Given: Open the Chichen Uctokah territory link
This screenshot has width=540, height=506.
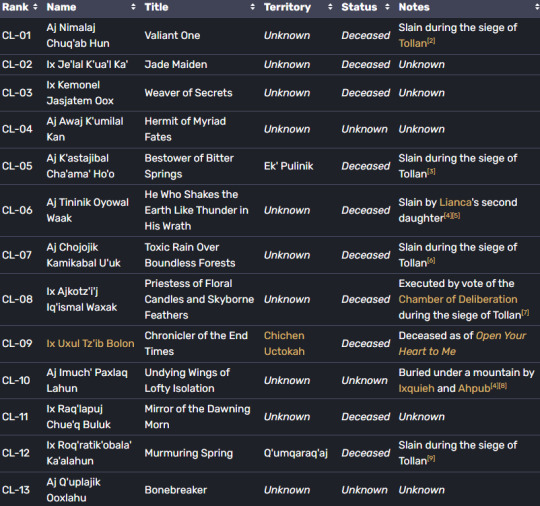Looking at the screenshot, I should (x=284, y=343).
